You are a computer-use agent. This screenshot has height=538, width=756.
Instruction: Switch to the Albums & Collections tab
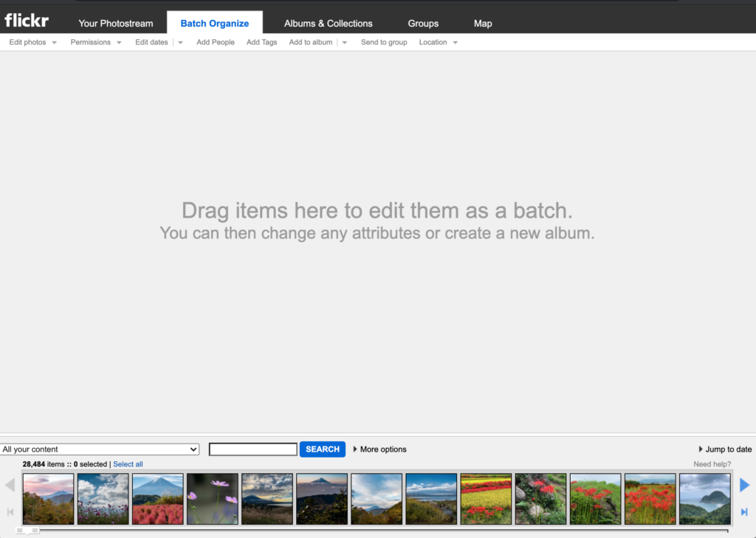pyautogui.click(x=328, y=24)
